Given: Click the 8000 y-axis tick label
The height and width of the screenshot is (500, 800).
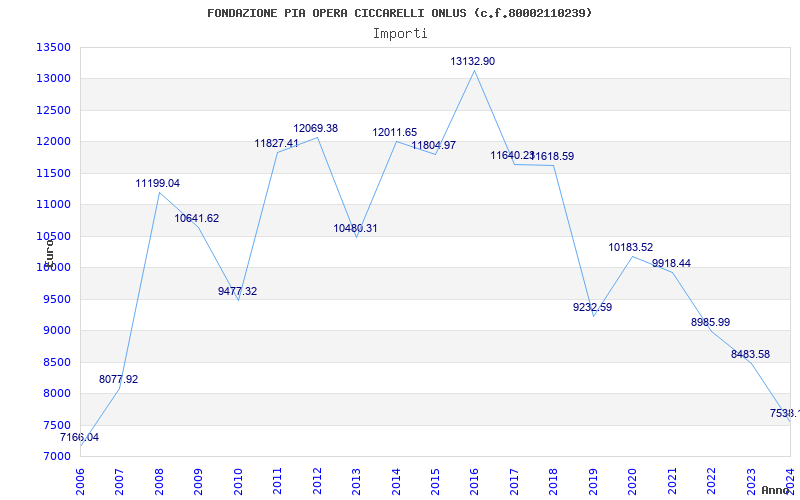Looking at the screenshot, I should pyautogui.click(x=56, y=393).
